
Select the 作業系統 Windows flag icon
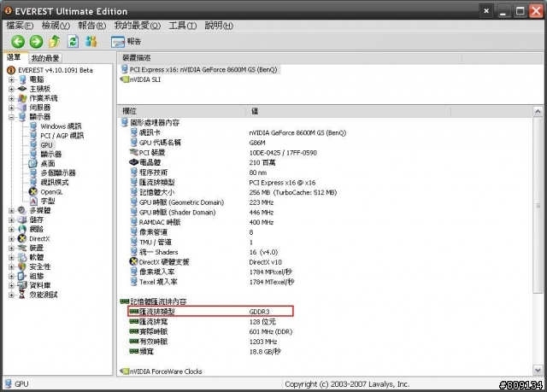22,98
